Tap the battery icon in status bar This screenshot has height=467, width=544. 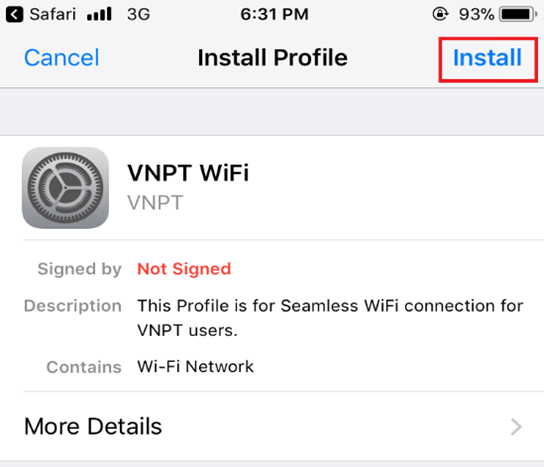[518, 15]
